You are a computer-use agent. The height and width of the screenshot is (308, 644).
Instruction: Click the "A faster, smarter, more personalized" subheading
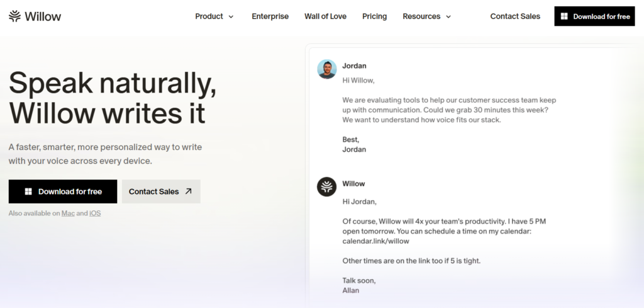[105, 154]
